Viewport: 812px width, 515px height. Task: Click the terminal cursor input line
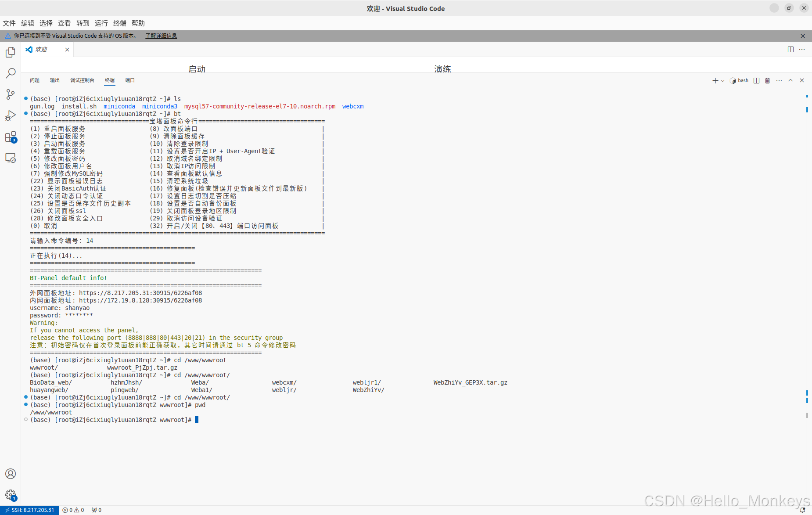(x=197, y=420)
